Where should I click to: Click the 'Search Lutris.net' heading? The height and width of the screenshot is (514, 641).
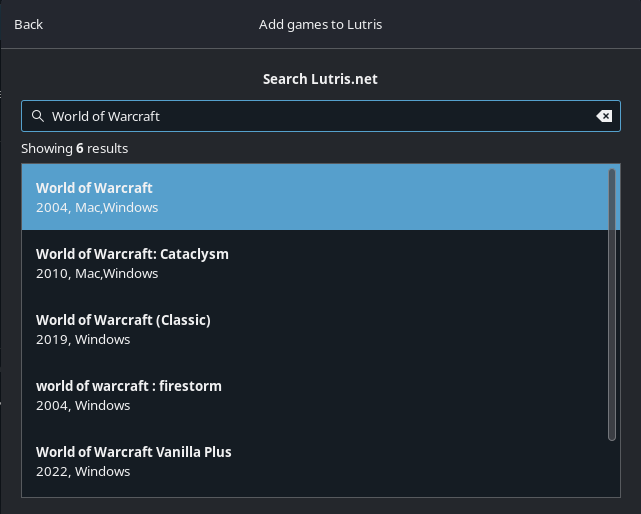pos(320,79)
